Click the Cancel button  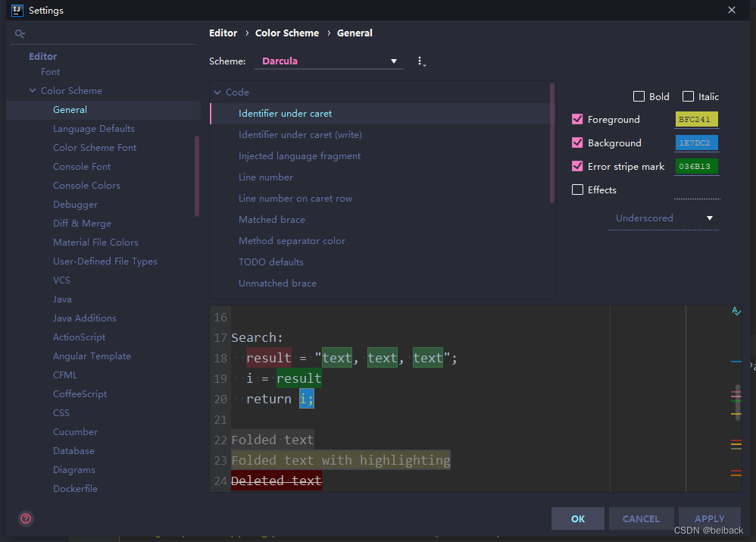coord(641,519)
